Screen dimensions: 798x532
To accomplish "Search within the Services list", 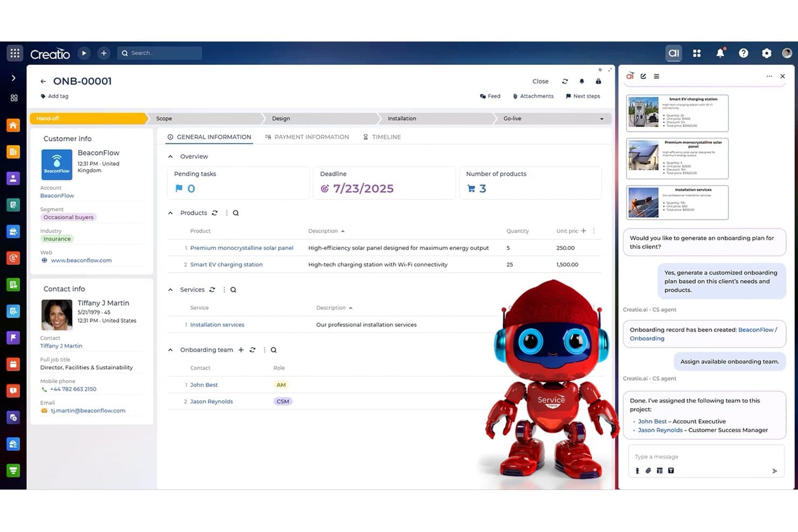I will click(233, 290).
